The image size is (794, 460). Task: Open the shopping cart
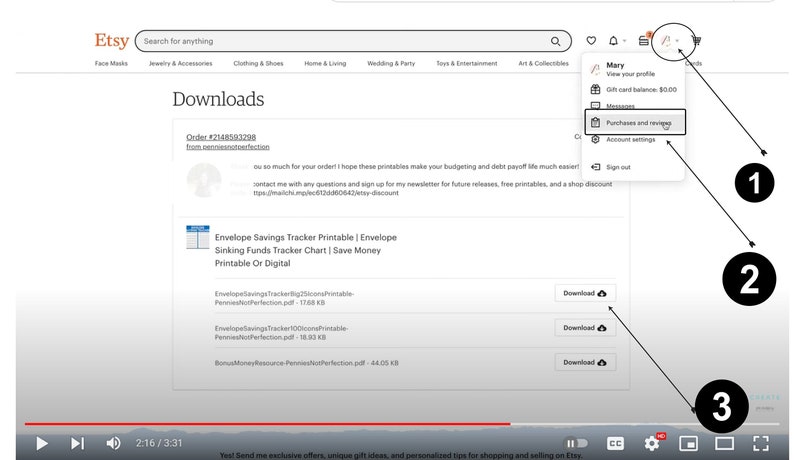[x=696, y=41]
